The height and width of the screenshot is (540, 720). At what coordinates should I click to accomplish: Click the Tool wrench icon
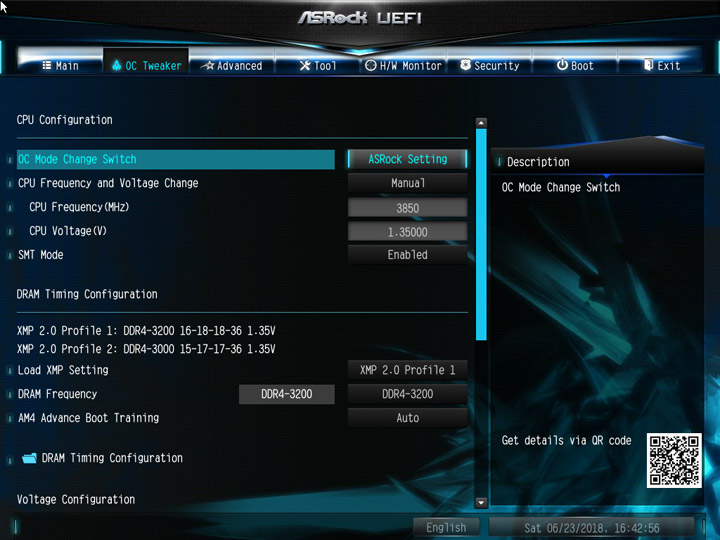[x=305, y=65]
